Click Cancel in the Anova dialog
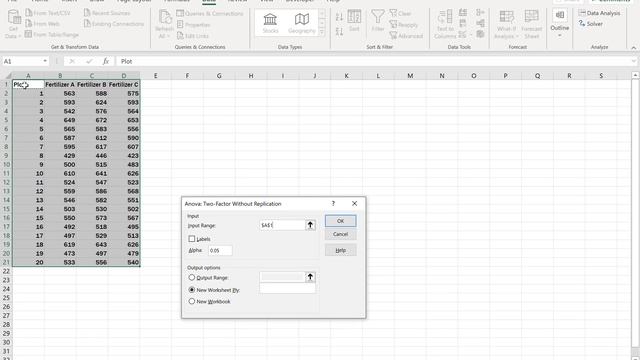The image size is (640, 360). click(x=340, y=234)
